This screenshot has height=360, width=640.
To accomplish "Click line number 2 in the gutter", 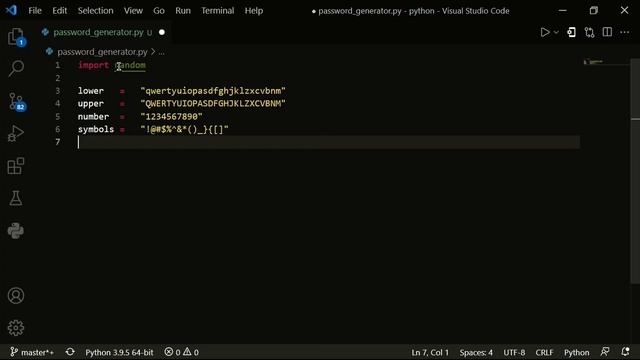I will click(x=58, y=78).
